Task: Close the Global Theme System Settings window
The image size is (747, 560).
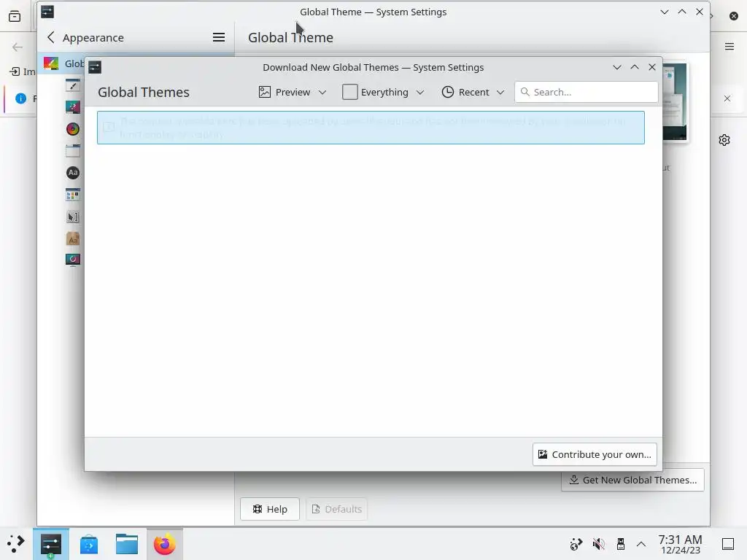Action: [700, 12]
